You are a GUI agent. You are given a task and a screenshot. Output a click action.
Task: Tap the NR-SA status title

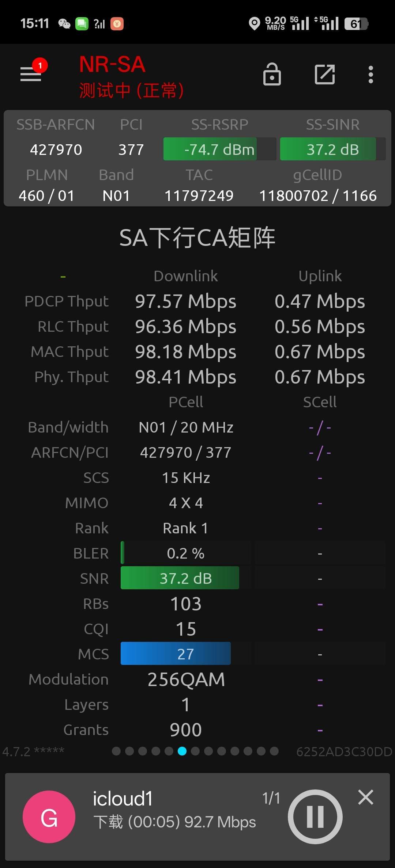[x=113, y=64]
